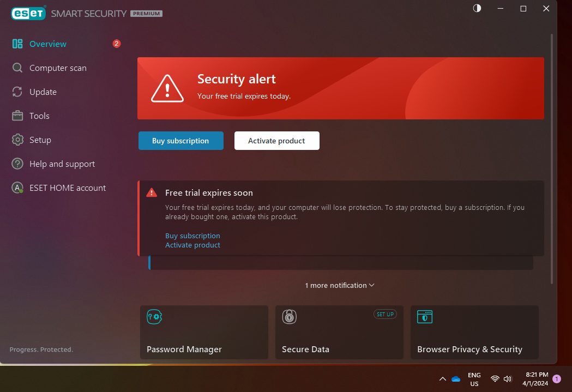Click 'Your free trial expires today.' banner text
The width and height of the screenshot is (572, 392).
pyautogui.click(x=244, y=97)
